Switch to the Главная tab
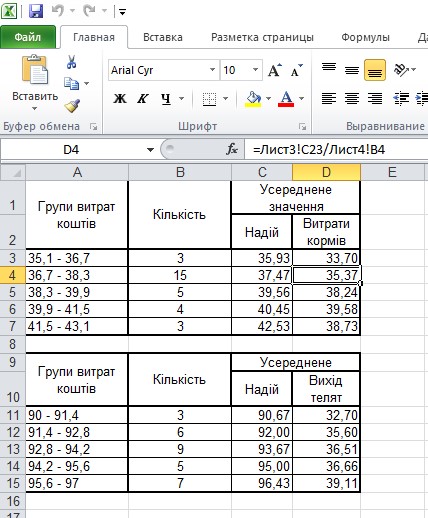Viewport: 428px width, 518px height. tap(94, 37)
